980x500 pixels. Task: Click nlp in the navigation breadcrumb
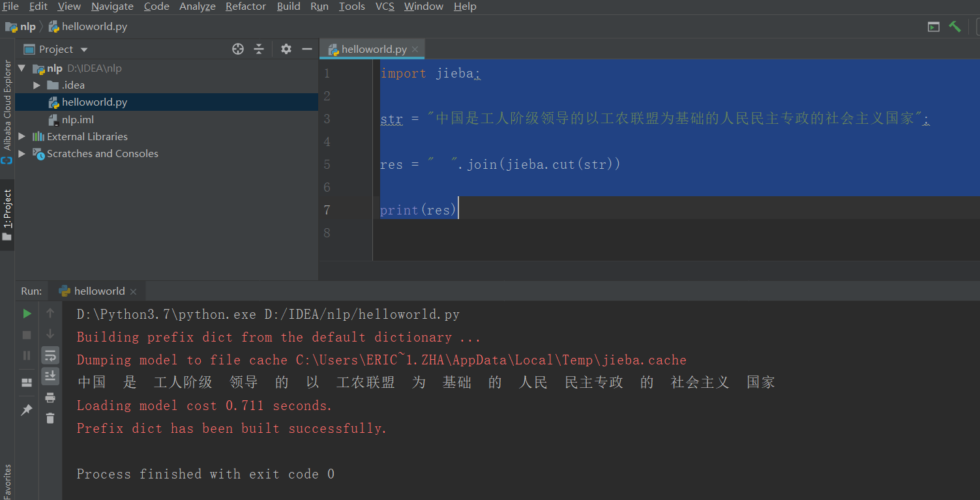(21, 27)
